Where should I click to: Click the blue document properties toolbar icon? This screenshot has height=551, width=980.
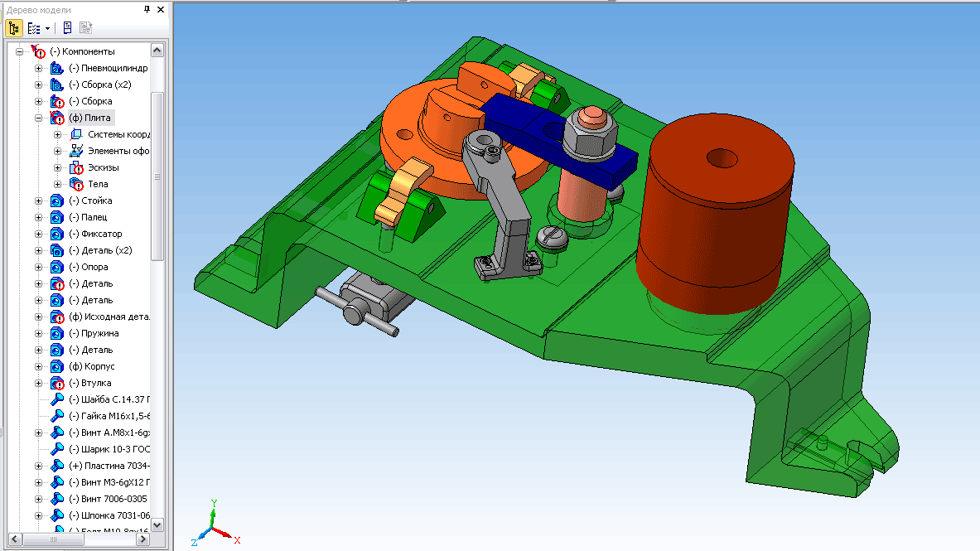coord(67,27)
